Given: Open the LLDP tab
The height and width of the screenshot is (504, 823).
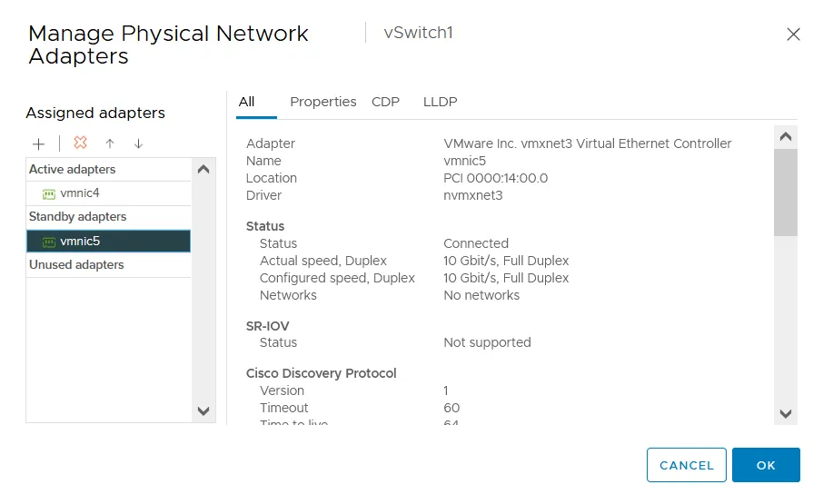Looking at the screenshot, I should [x=441, y=102].
